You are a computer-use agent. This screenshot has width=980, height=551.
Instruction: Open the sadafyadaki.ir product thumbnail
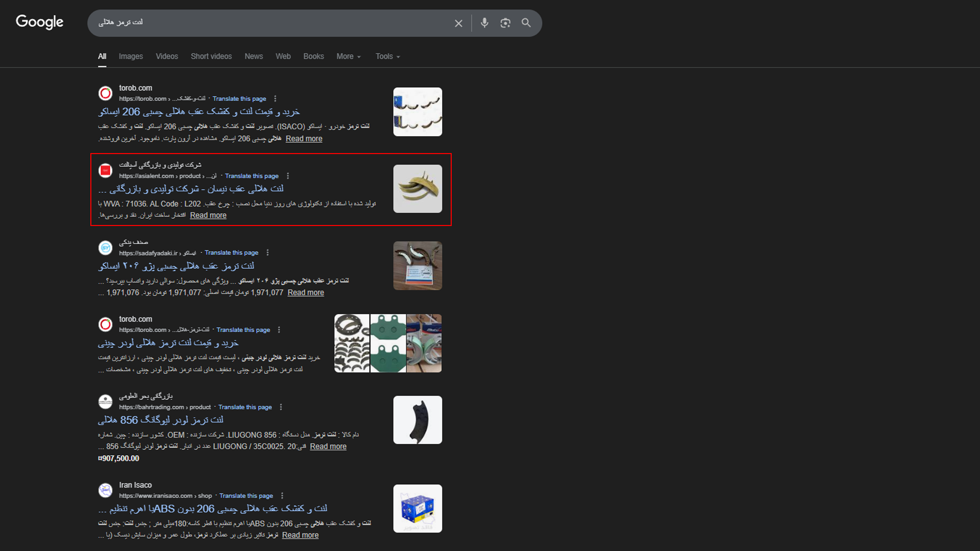418,266
